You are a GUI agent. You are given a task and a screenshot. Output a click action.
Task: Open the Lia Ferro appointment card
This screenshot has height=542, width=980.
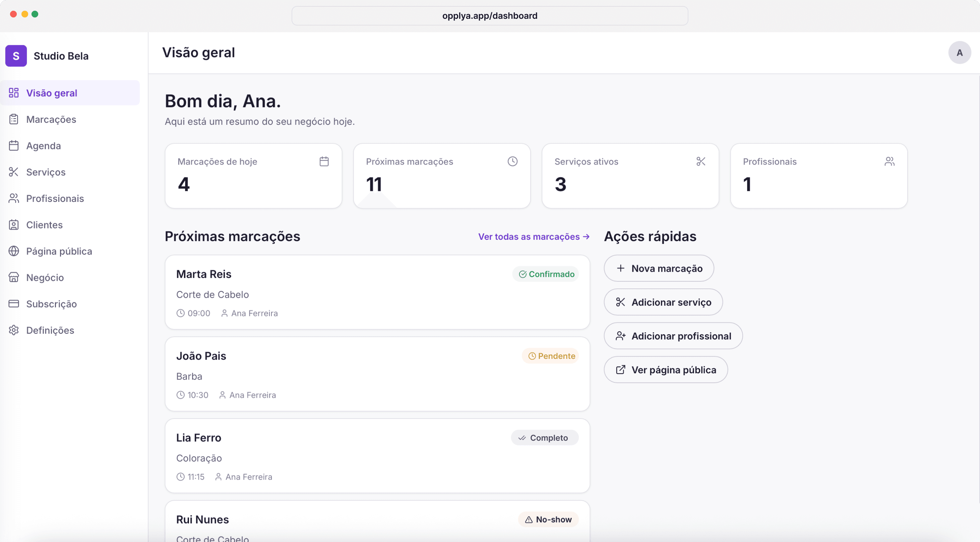coord(377,456)
